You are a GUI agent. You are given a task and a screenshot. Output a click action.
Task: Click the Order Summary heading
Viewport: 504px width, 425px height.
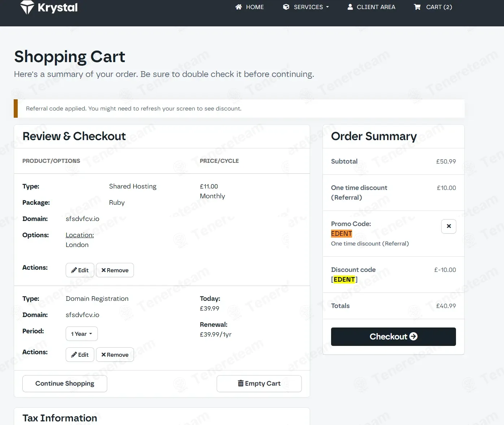click(x=374, y=136)
